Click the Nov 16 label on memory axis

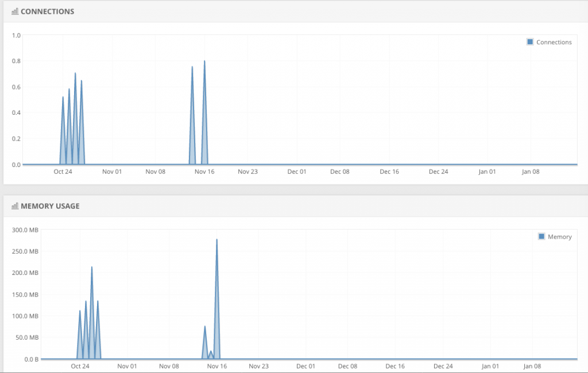216,366
